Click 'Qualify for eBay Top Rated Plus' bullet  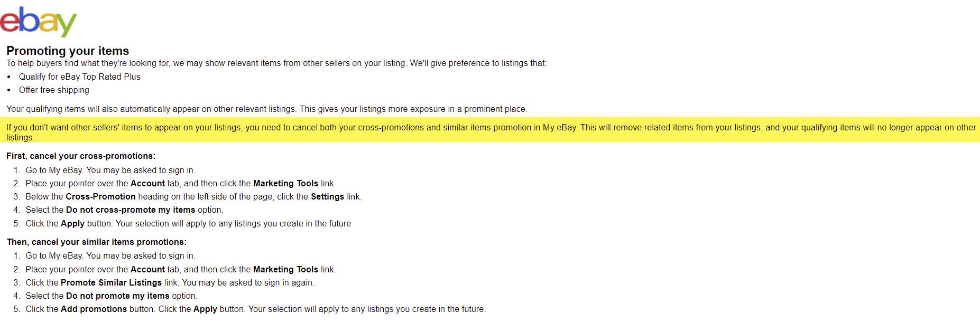pyautogui.click(x=80, y=77)
